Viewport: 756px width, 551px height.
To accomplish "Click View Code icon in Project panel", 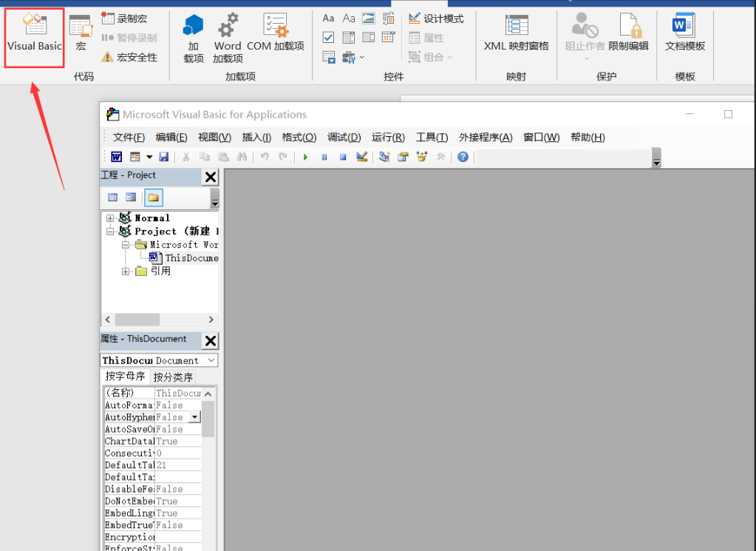I will coord(113,197).
